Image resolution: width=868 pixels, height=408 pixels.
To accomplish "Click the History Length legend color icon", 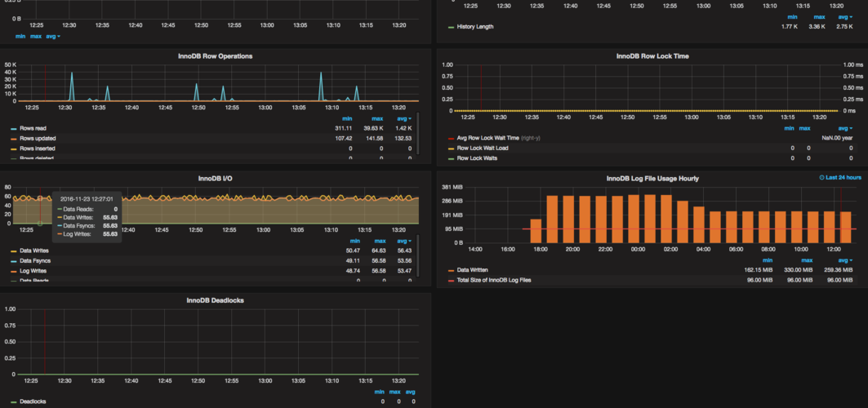I will (x=452, y=27).
